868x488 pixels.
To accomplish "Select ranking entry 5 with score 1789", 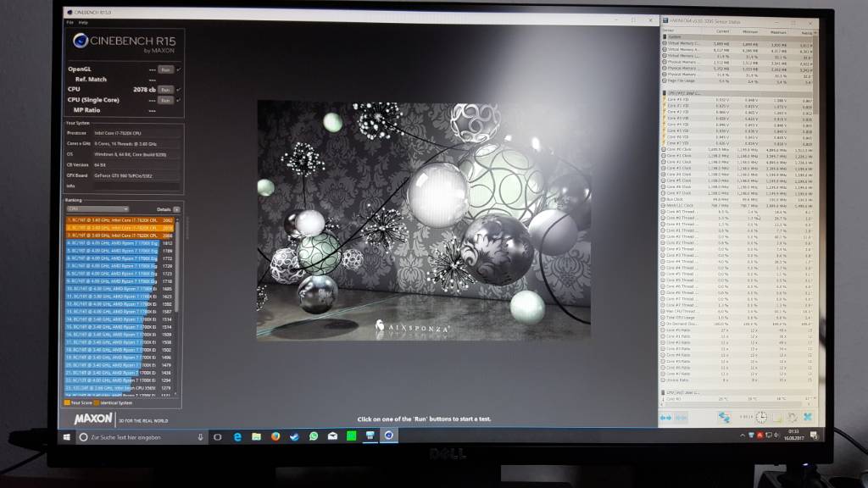I will click(120, 251).
